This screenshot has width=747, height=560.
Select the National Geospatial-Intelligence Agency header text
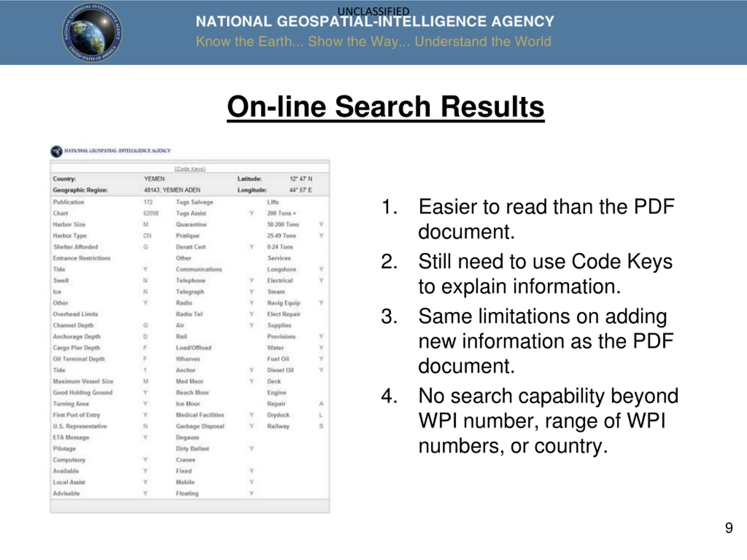(x=375, y=22)
